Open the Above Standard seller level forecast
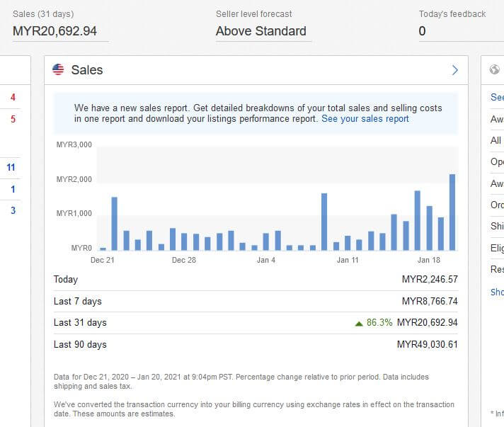The image size is (504, 427). pos(260,31)
